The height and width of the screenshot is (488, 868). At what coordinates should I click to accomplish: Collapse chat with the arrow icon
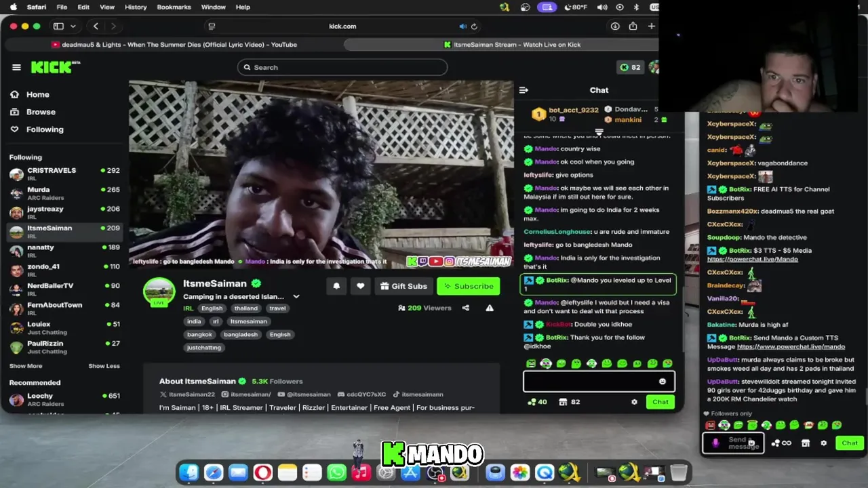(x=524, y=90)
